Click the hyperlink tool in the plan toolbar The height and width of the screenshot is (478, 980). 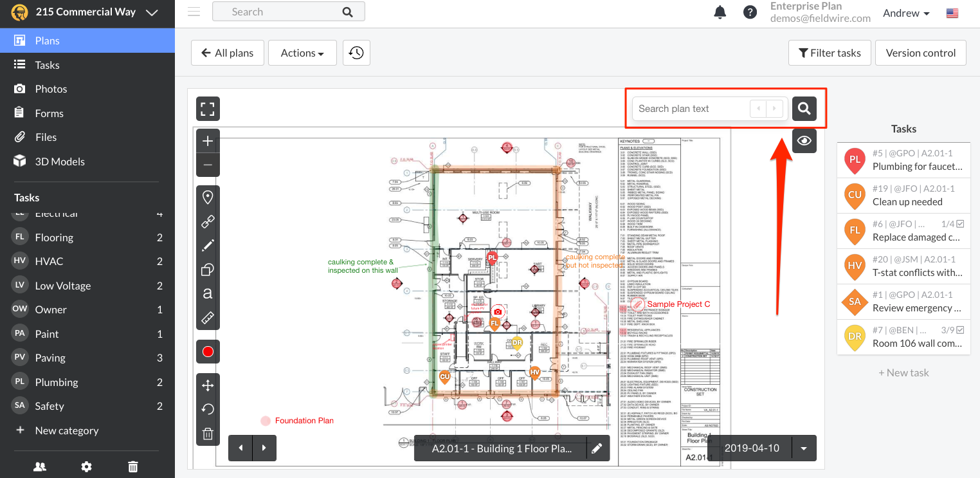(x=208, y=221)
